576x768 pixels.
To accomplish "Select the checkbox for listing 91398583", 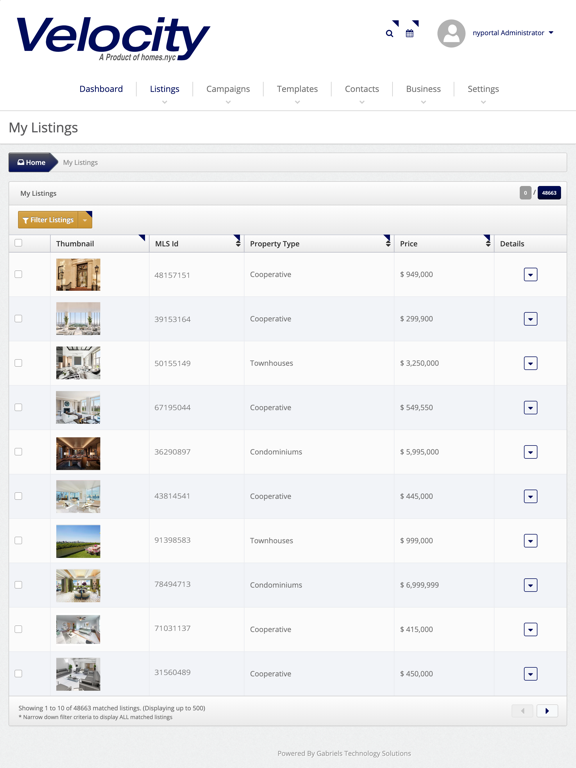I will 18,540.
